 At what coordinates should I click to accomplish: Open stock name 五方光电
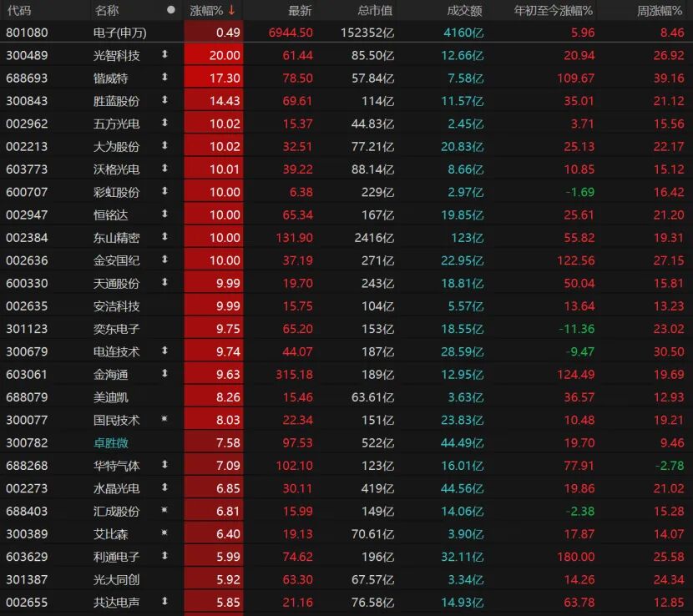116,124
